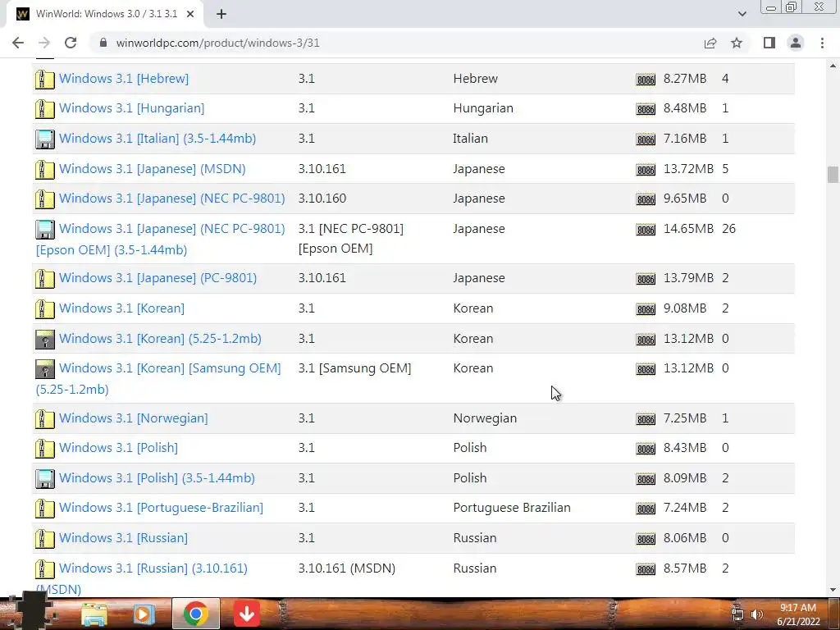Open the tab search dropdown
840x630 pixels.
click(742, 14)
